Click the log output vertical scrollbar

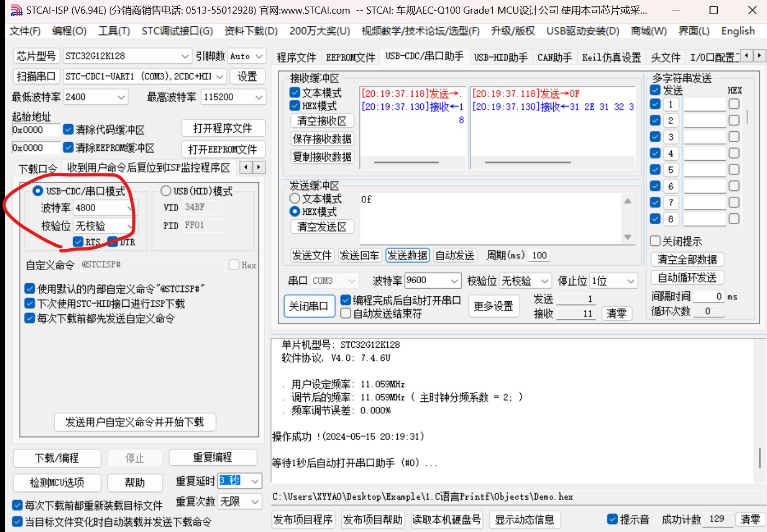760,458
